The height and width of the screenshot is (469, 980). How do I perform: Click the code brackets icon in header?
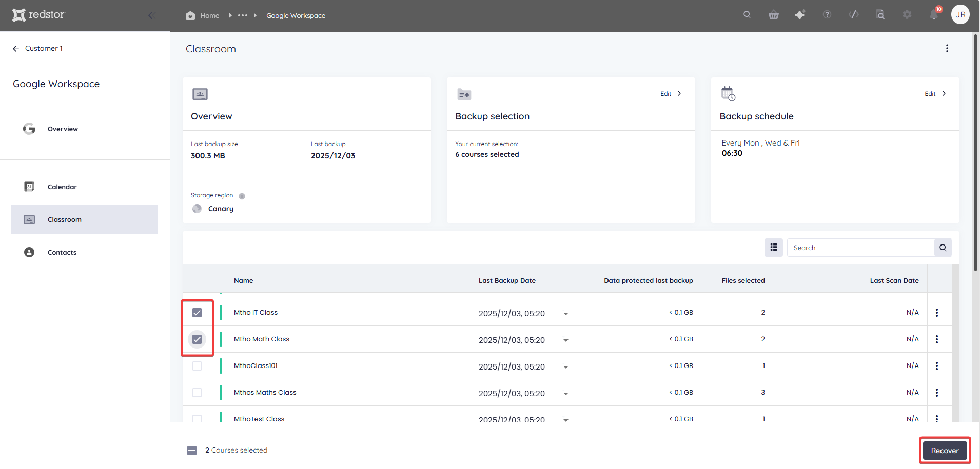(854, 15)
